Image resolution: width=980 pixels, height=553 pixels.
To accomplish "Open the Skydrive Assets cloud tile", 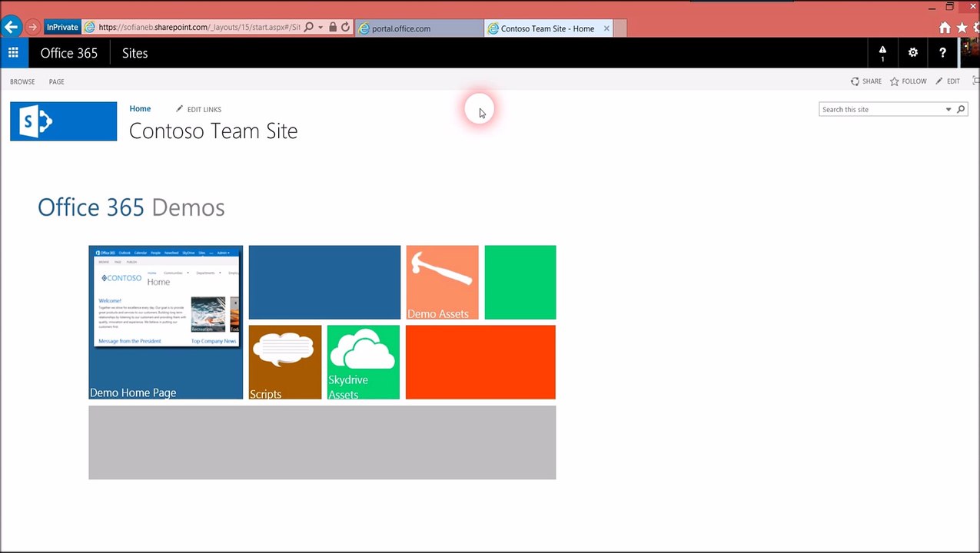I will click(x=364, y=363).
